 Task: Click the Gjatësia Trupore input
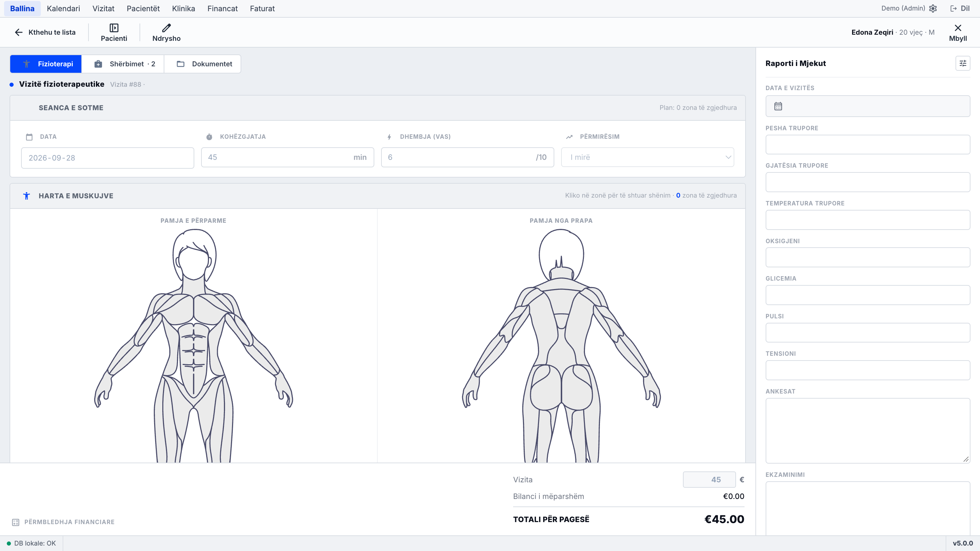click(x=868, y=182)
